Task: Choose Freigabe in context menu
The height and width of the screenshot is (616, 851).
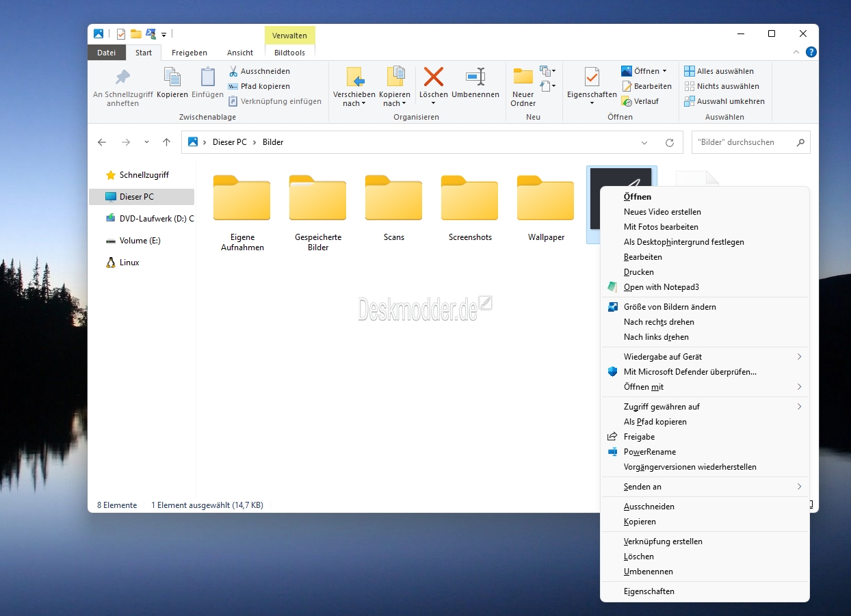Action: [705, 437]
